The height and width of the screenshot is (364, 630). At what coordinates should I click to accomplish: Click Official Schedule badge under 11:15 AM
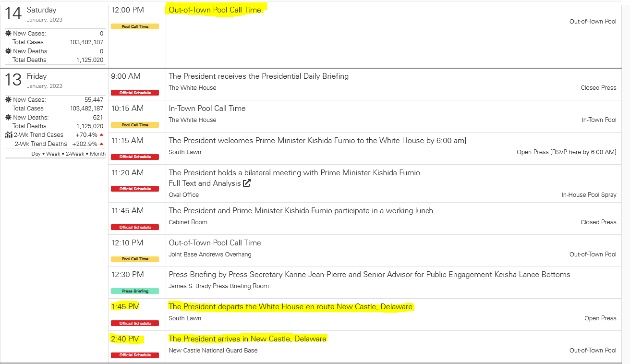(135, 157)
